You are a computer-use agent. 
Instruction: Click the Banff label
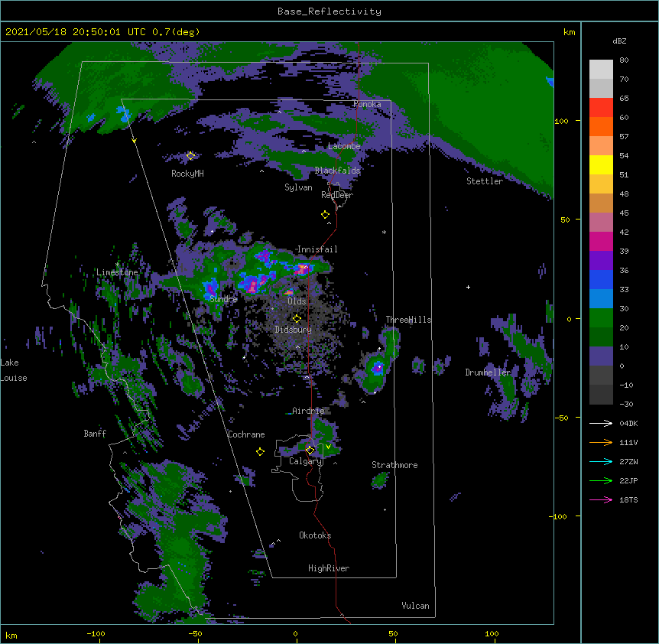[x=95, y=434]
